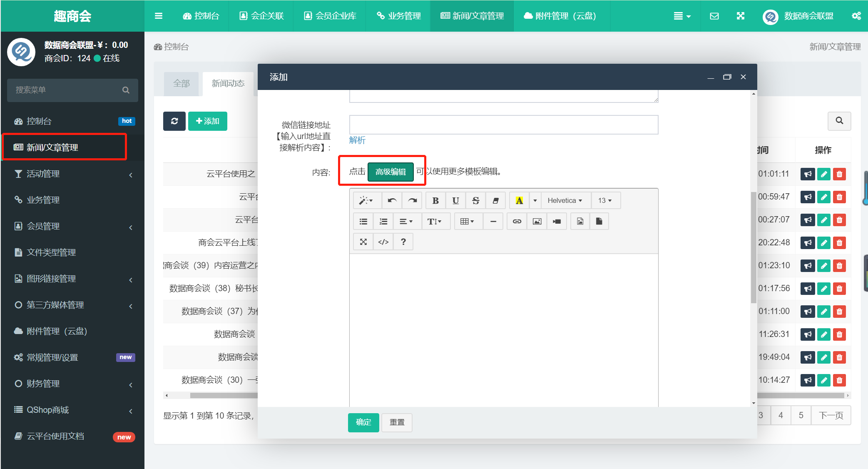The height and width of the screenshot is (469, 868).
Task: Insert a picture in editor
Action: click(x=537, y=222)
